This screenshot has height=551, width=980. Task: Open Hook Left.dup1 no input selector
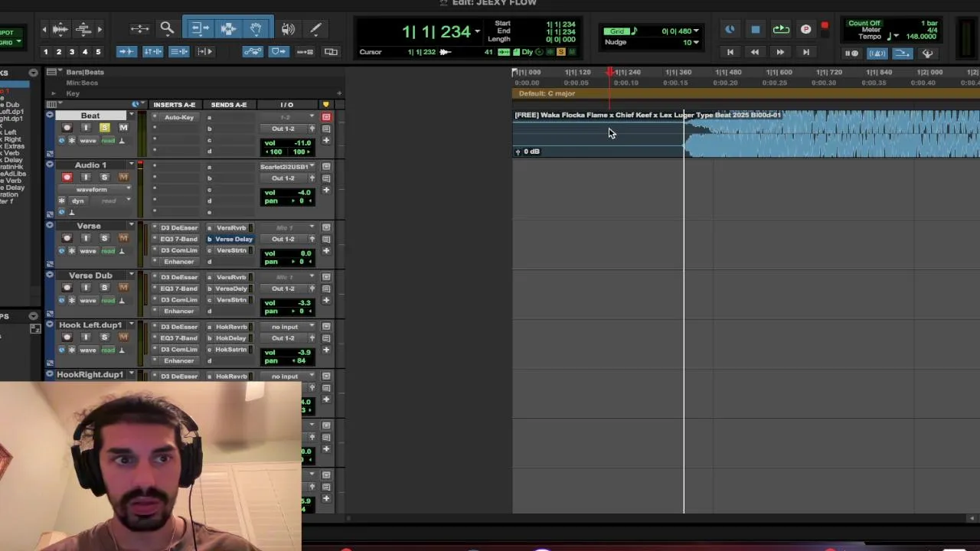286,327
